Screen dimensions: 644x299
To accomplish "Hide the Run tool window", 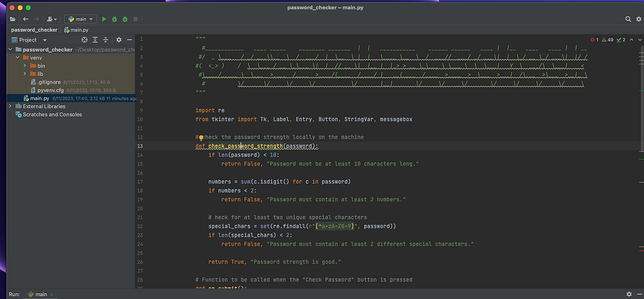I will [639, 294].
